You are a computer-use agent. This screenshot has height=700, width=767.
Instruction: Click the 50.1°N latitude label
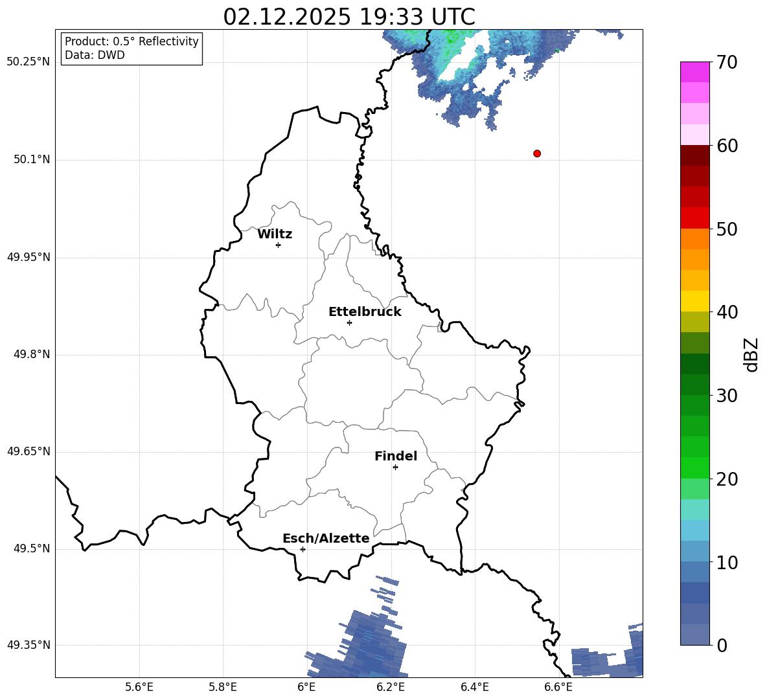32,160
